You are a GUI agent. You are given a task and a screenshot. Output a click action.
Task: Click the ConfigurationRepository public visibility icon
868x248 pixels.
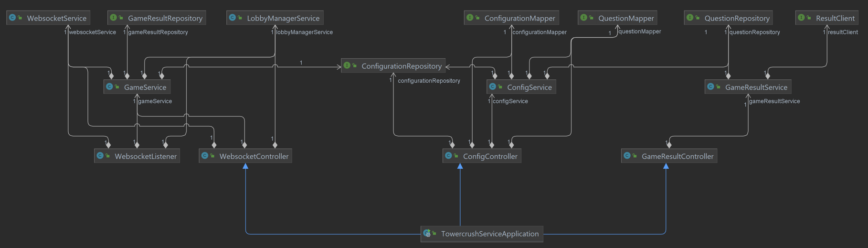point(355,66)
